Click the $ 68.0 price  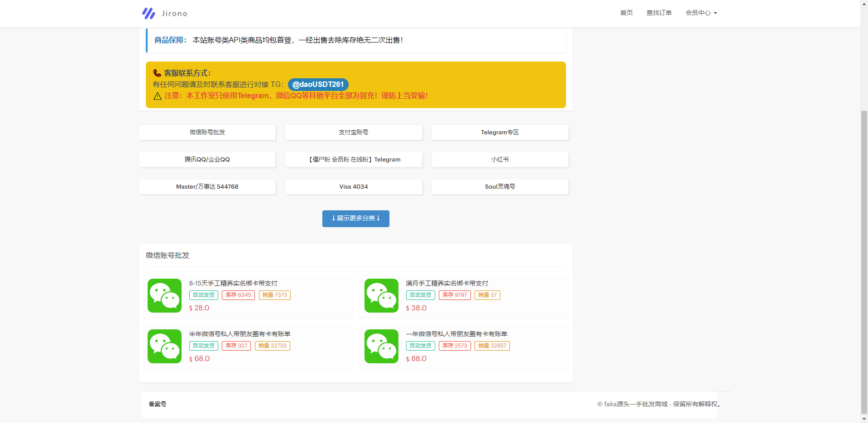(199, 359)
